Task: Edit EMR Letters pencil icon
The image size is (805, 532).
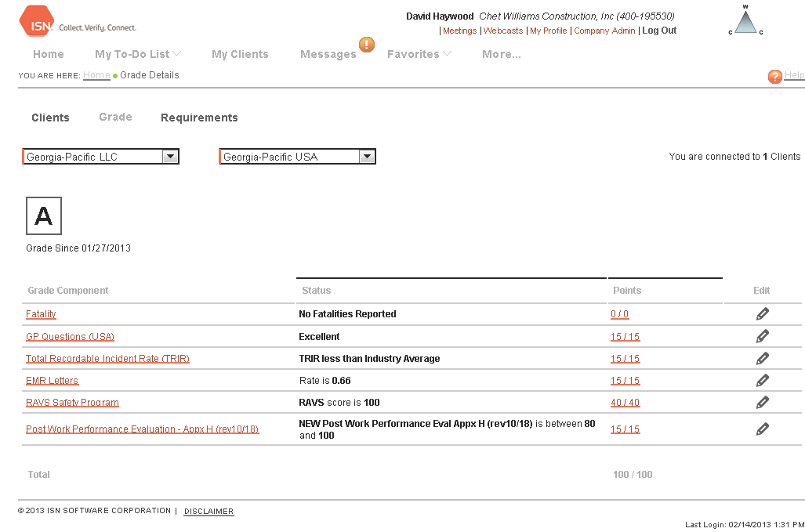Action: click(x=763, y=381)
